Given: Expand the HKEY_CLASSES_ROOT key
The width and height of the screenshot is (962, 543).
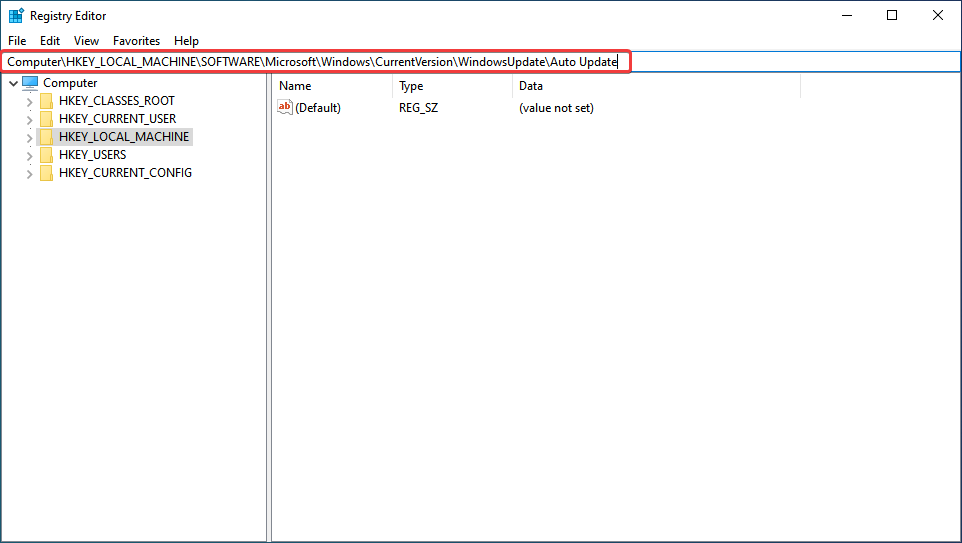Looking at the screenshot, I should [x=29, y=101].
